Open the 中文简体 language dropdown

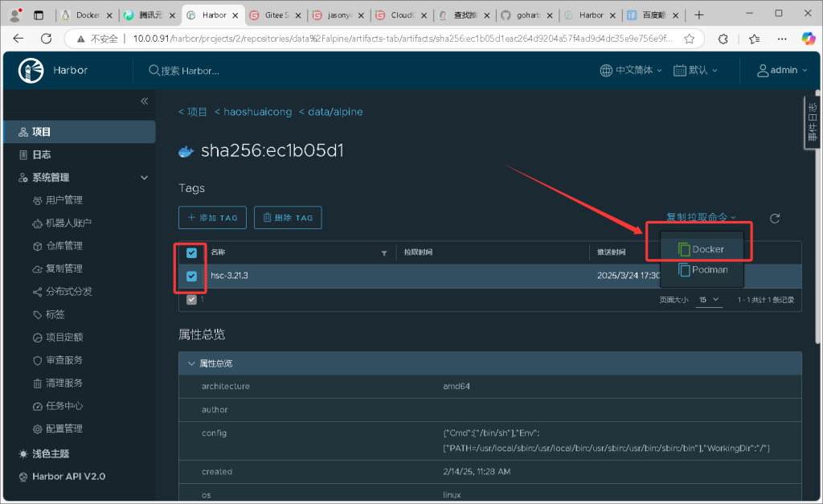631,71
